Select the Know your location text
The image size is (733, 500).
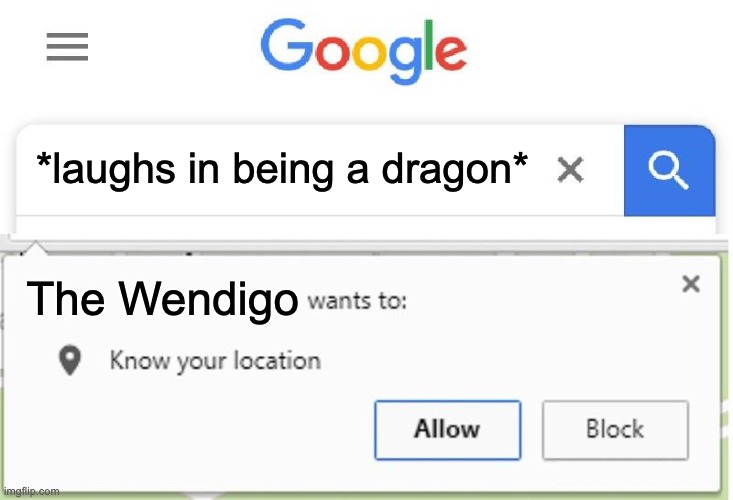click(215, 361)
